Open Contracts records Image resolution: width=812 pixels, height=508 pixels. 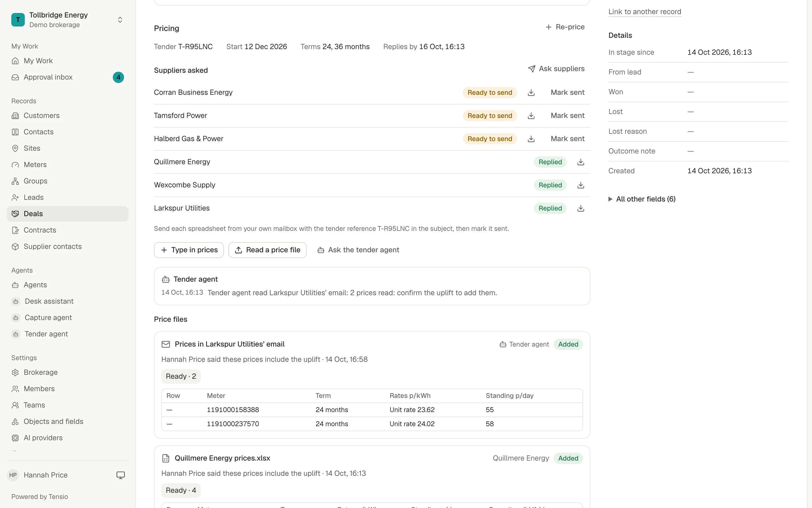pos(67,230)
